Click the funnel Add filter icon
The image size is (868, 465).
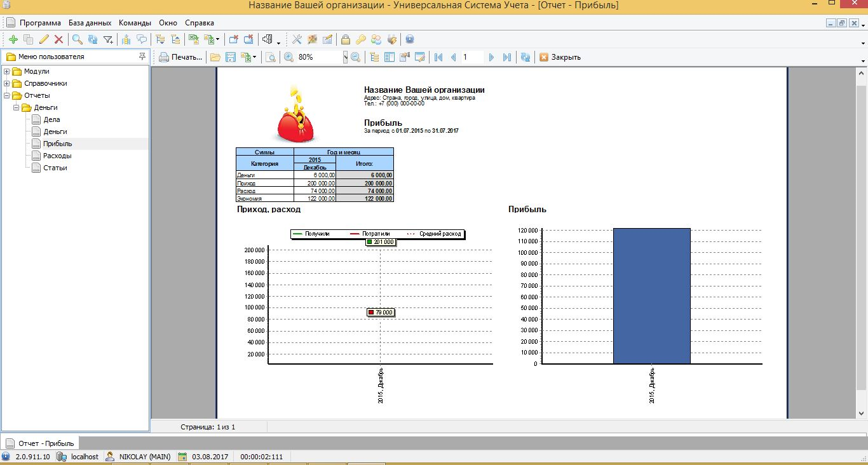108,39
